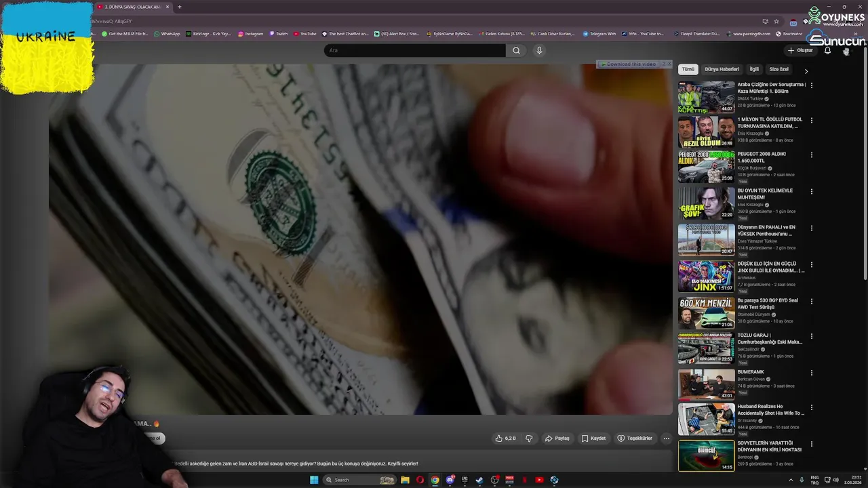Open the YouTube app icon on taskbar

pos(539,480)
